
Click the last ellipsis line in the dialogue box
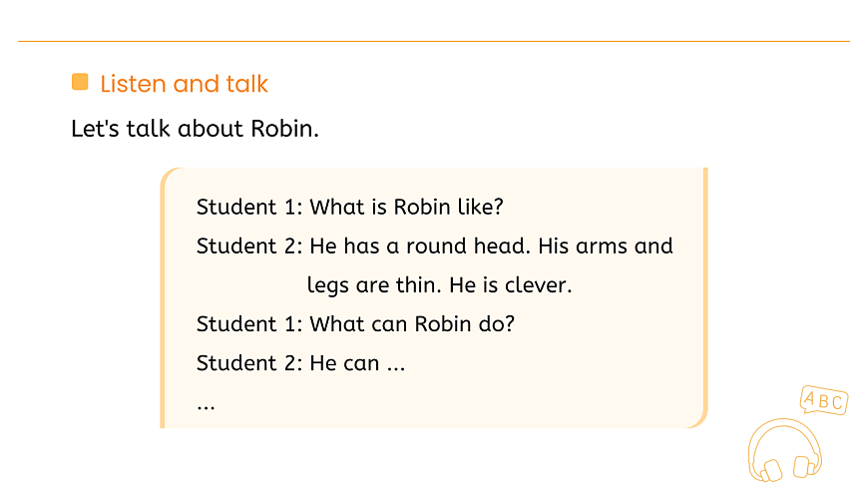tap(207, 404)
